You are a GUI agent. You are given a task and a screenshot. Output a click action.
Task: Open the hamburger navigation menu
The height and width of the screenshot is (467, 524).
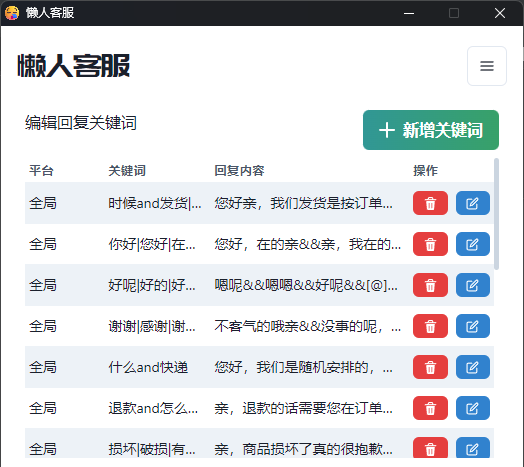pos(487,66)
